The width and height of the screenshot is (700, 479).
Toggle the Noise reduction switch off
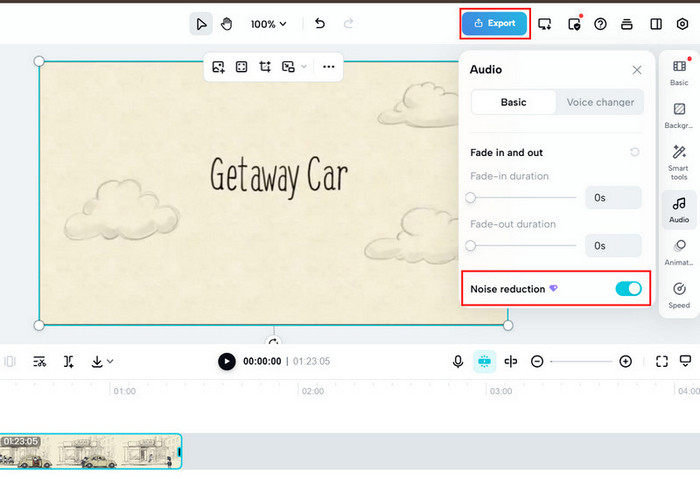point(628,289)
